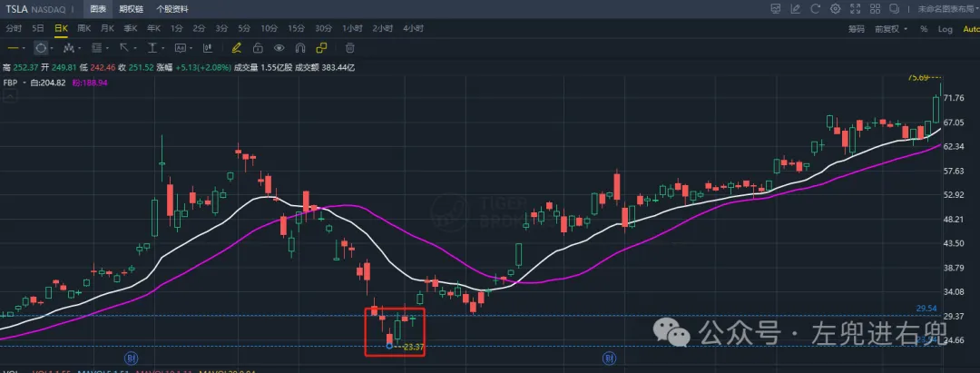Toggle drawings visibility eye icon

[x=279, y=47]
